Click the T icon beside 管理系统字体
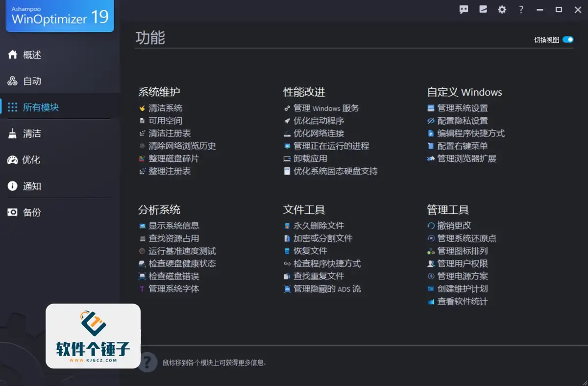 coord(142,289)
